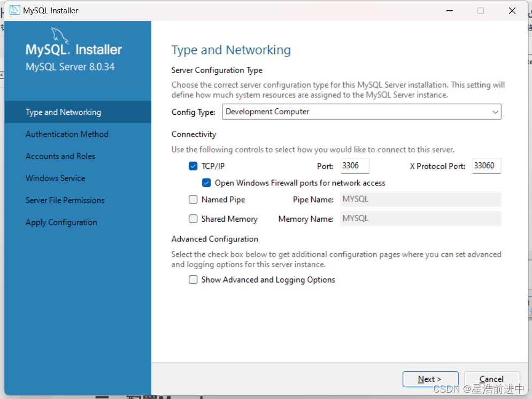Enable the Shared Memory checkbox

click(193, 219)
